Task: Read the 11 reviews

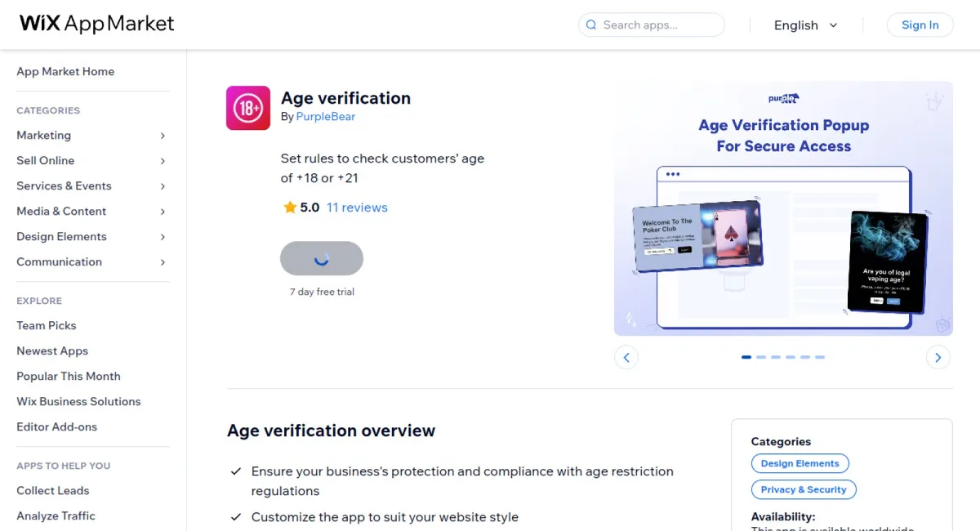Action: 357,207
